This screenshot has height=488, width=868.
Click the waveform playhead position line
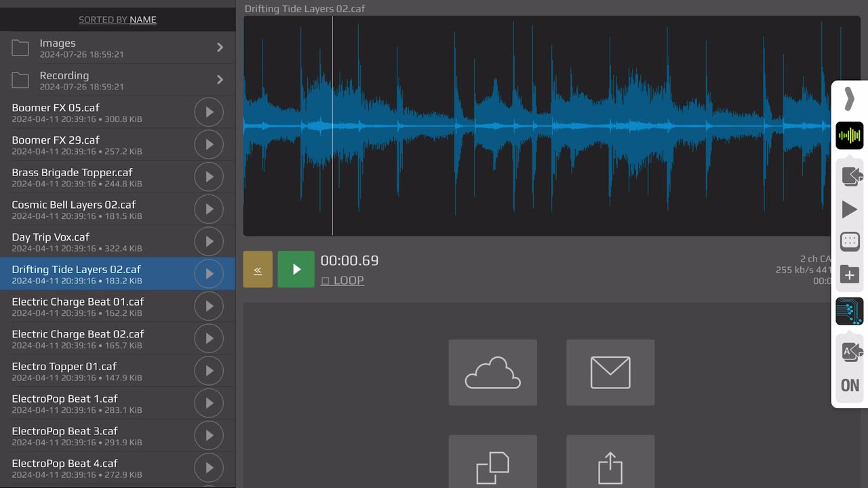[x=332, y=126]
